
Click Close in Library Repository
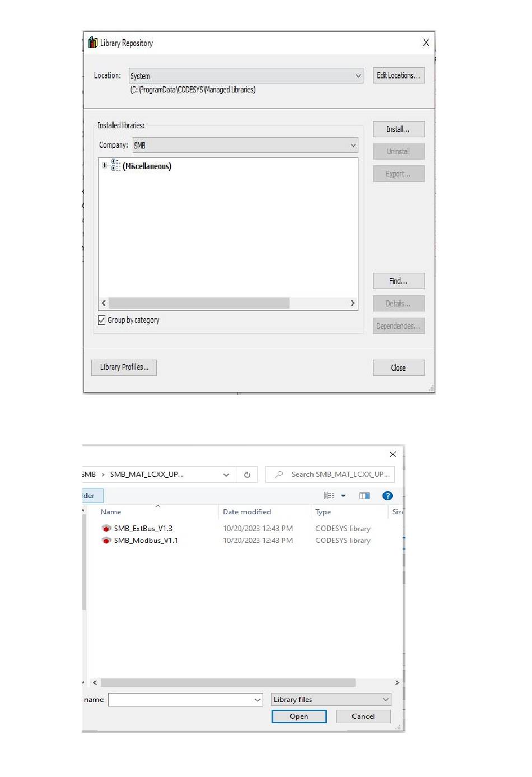pos(399,368)
